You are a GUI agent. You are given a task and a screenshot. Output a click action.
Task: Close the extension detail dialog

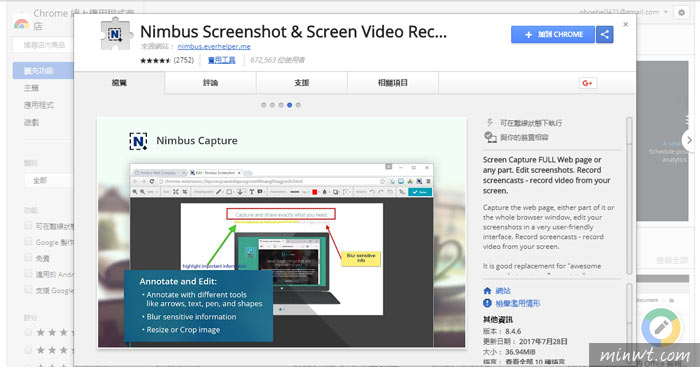pyautogui.click(x=625, y=25)
